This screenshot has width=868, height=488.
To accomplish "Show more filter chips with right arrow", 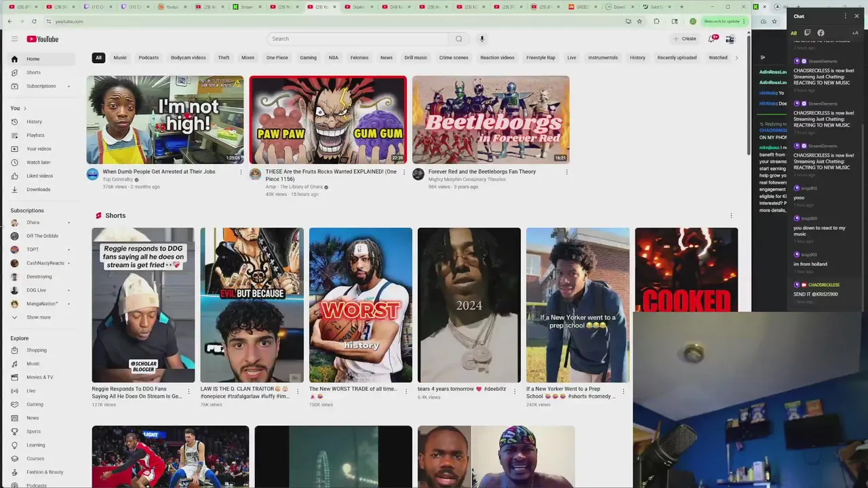I will pyautogui.click(x=736, y=58).
